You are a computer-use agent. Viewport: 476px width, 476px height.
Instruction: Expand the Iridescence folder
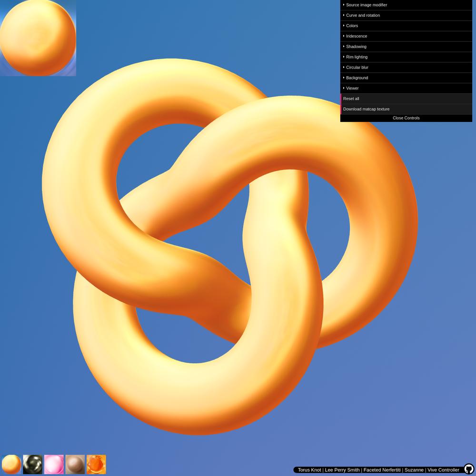pos(406,36)
